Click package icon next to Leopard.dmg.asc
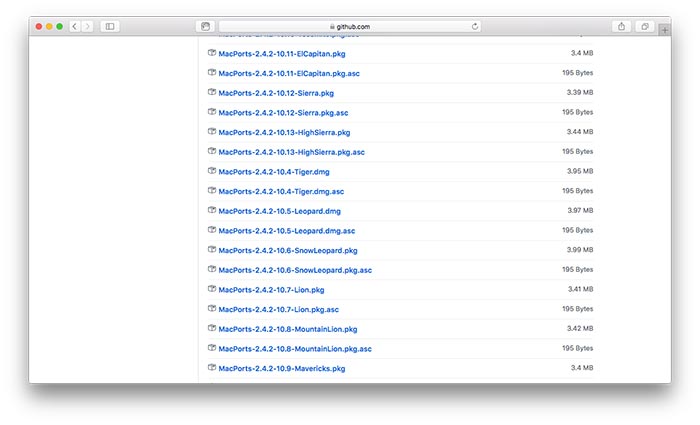 coord(212,230)
